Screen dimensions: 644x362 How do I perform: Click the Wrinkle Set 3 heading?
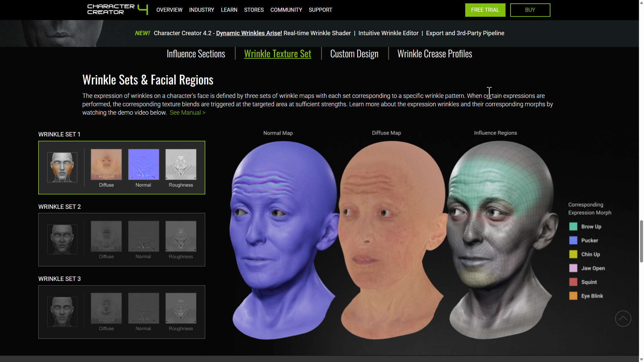click(59, 279)
